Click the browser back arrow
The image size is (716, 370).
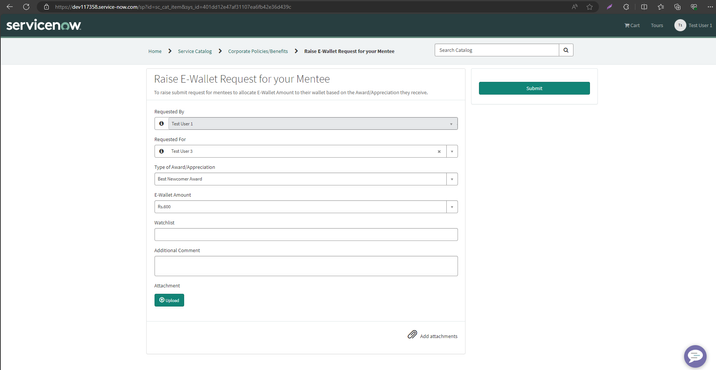tap(9, 7)
